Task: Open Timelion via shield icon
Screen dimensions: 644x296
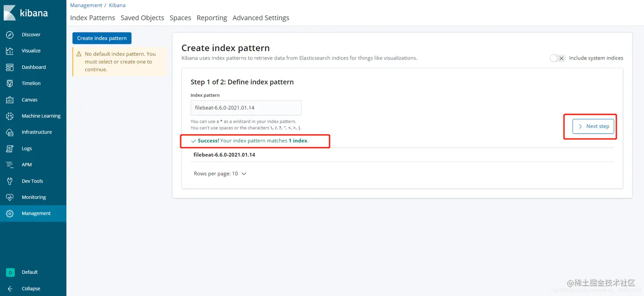Action: click(x=10, y=84)
